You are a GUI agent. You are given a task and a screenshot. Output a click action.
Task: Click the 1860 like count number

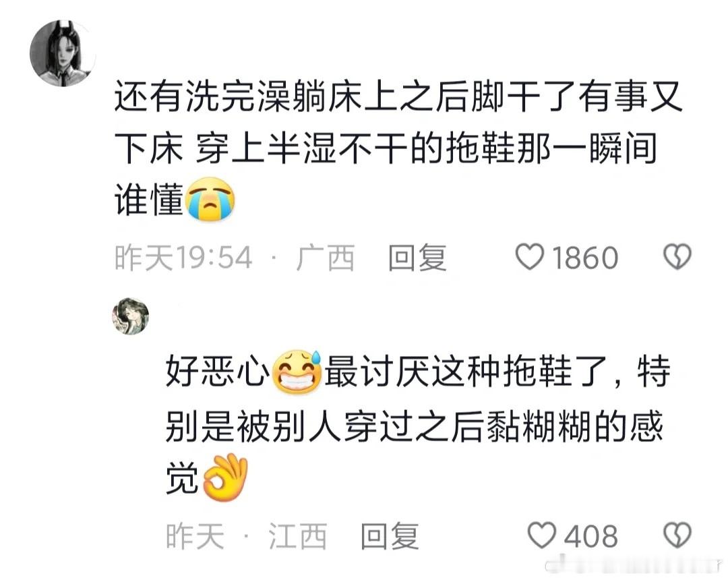585,258
